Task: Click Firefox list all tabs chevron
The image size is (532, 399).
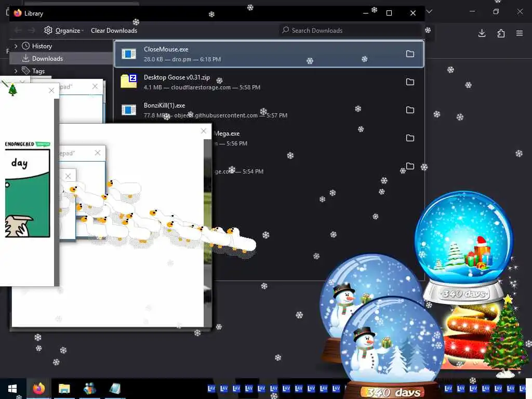Action: (429, 11)
